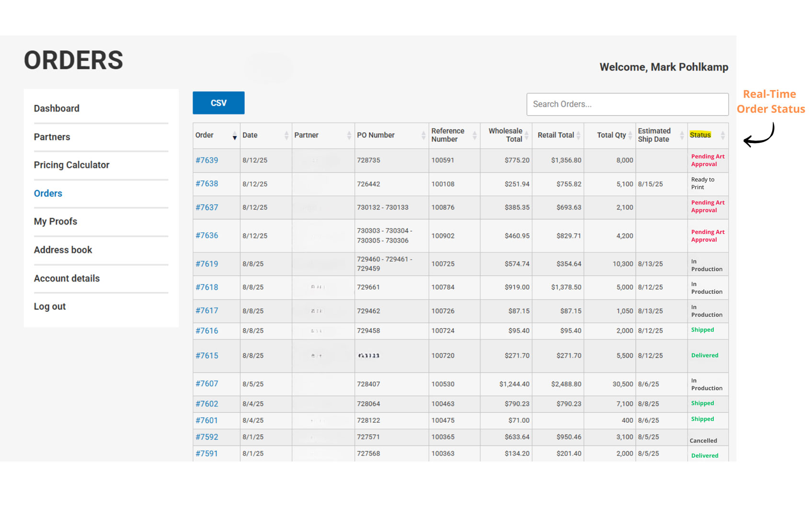
Task: Select PO number 727571
Action: pyautogui.click(x=368, y=437)
